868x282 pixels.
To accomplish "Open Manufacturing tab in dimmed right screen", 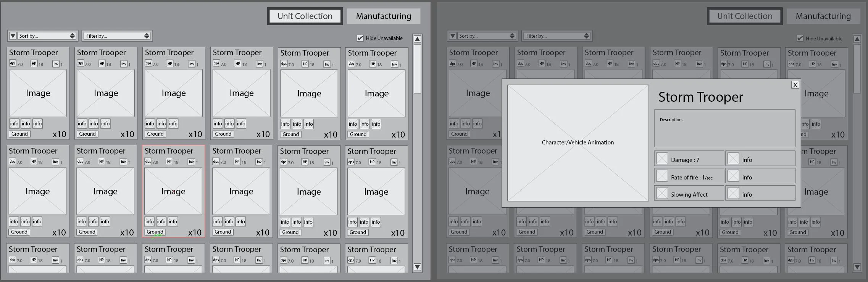I will (823, 16).
